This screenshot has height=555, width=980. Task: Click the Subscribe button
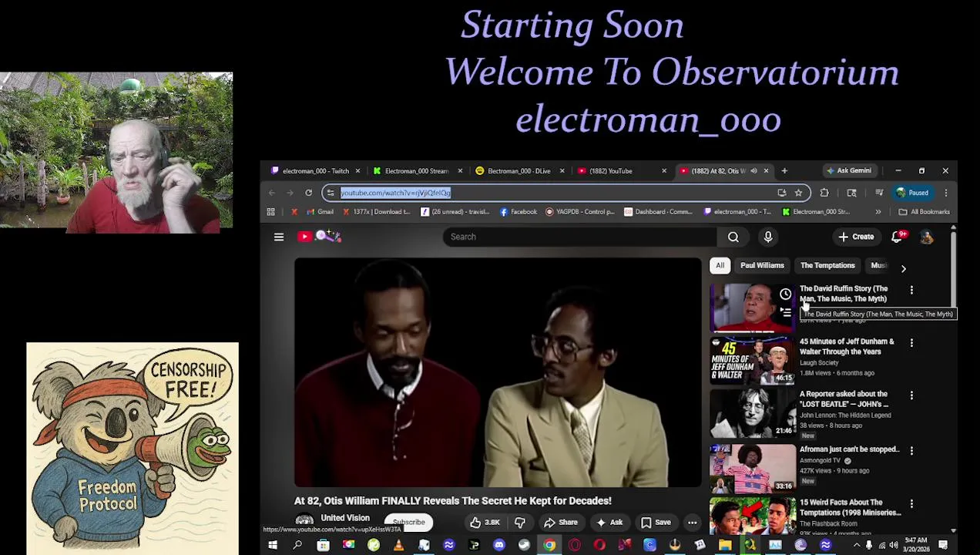click(x=409, y=523)
